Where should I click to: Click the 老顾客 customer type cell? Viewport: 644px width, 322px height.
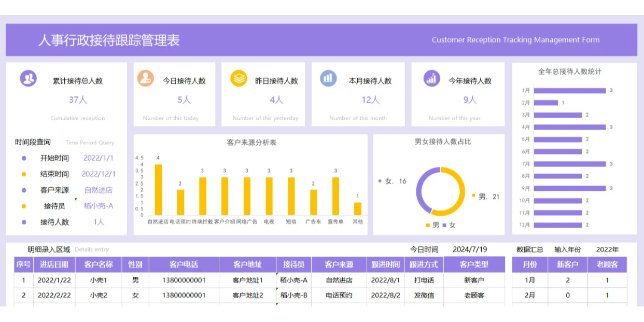474,296
